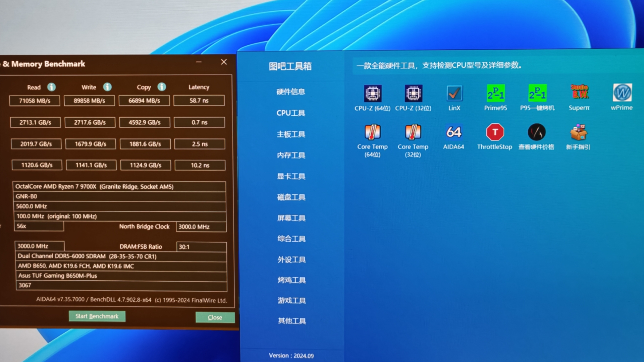This screenshot has width=644, height=362.
Task: Launch LinX stress test
Action: [454, 98]
